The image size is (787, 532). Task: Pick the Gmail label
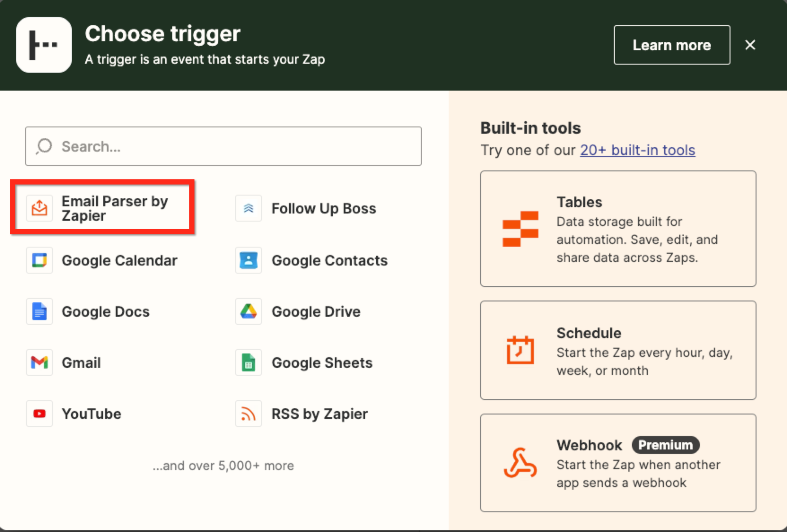(x=81, y=362)
